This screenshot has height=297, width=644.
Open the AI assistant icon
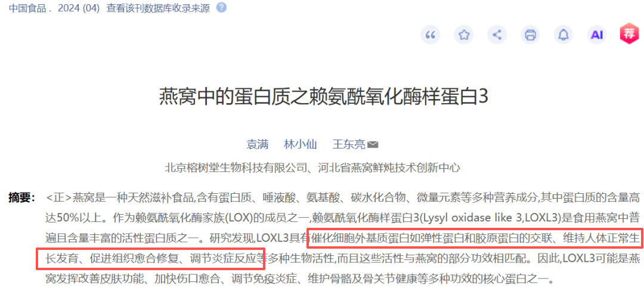pos(597,35)
